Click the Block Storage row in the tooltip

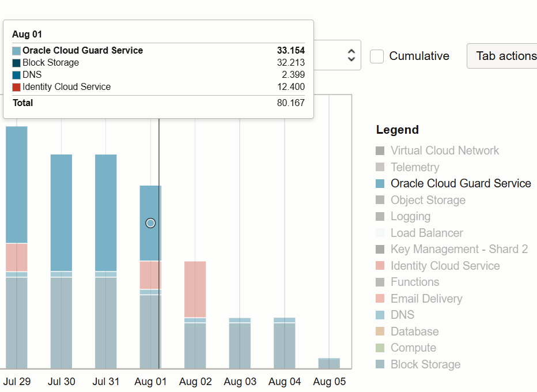[x=158, y=63]
